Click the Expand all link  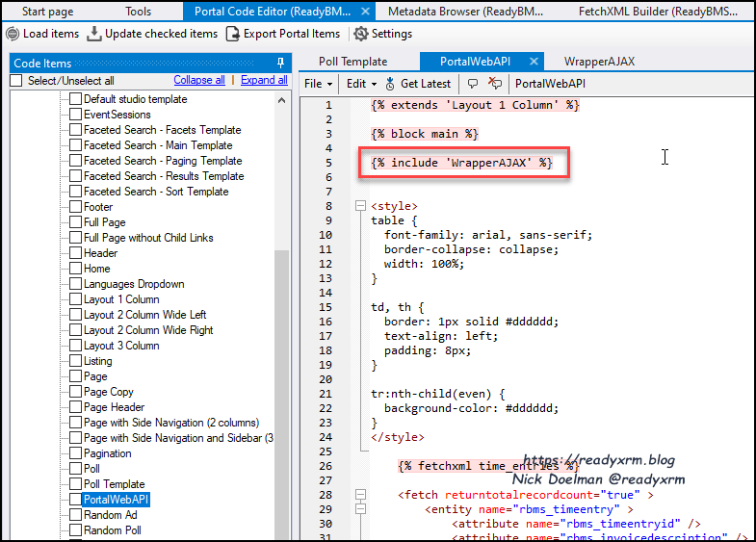264,81
